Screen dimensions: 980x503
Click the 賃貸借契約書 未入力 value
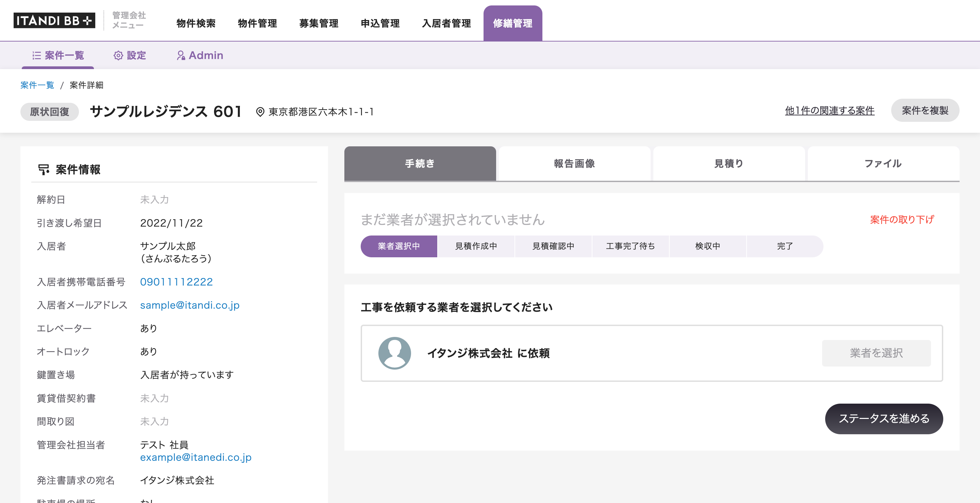(x=154, y=399)
